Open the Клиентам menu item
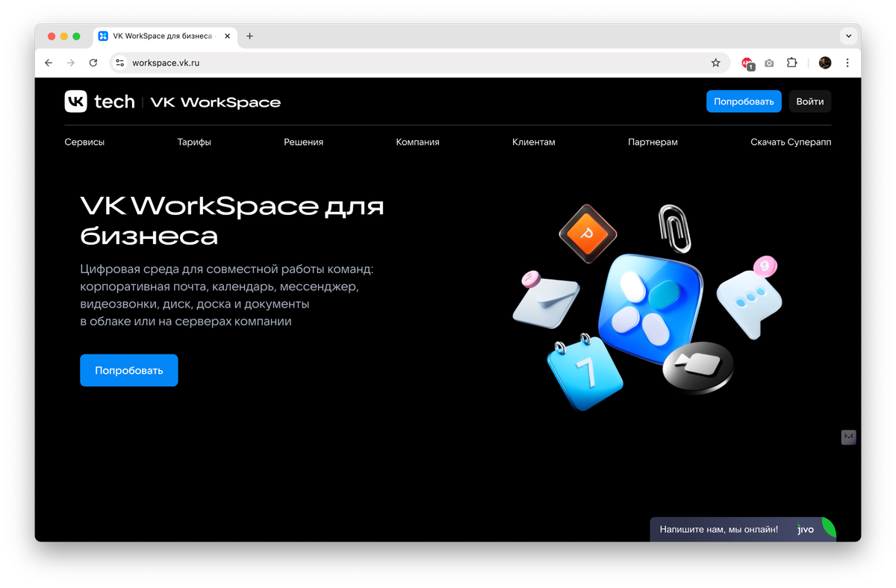This screenshot has height=588, width=896. click(534, 142)
